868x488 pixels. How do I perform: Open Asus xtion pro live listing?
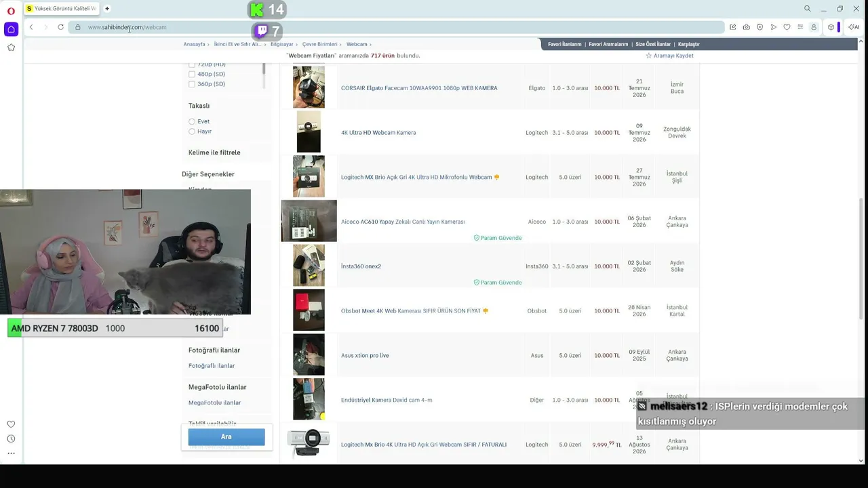click(365, 356)
